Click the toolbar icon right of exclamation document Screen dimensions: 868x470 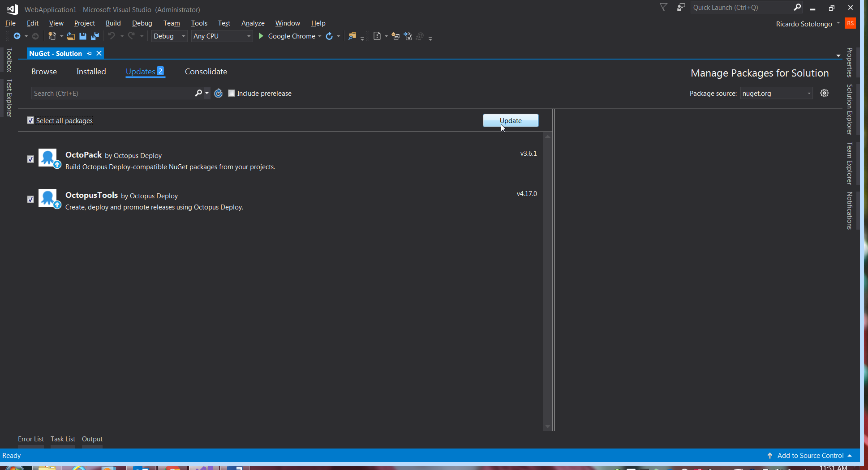pos(396,36)
